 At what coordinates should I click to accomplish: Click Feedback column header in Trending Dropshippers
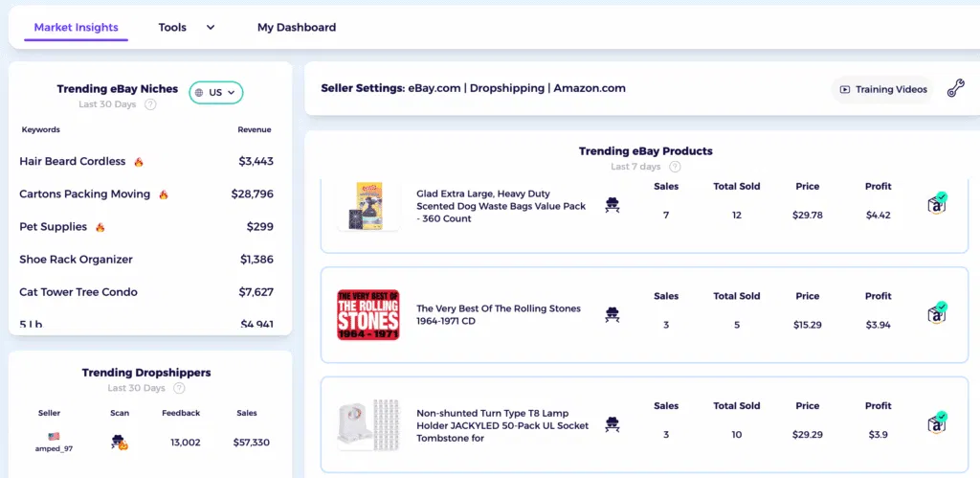click(x=181, y=413)
